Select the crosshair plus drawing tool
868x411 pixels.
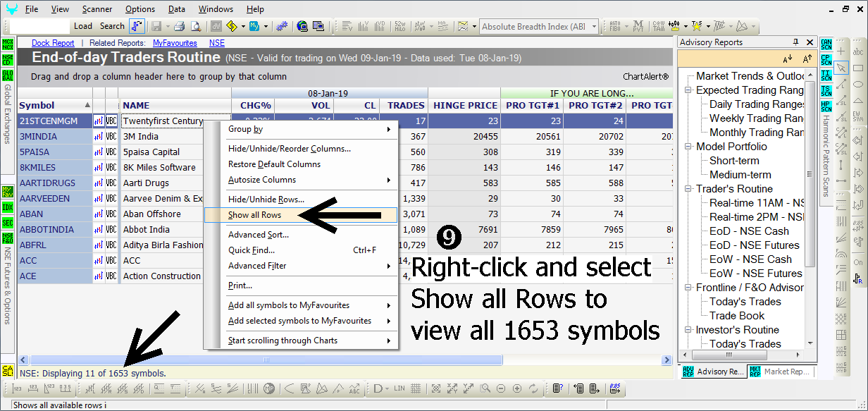point(842,51)
